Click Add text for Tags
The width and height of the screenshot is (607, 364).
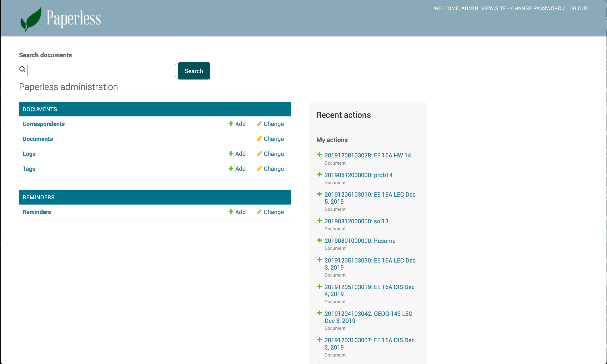[240, 169]
